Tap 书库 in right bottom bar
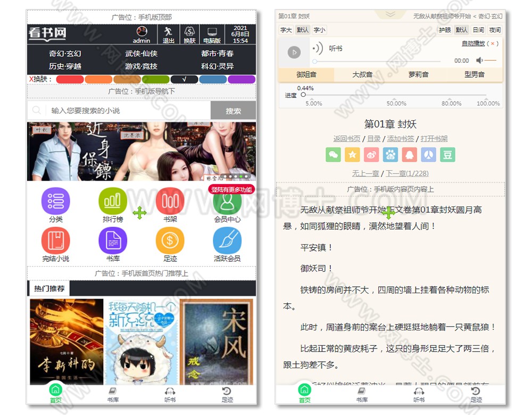 362,395
